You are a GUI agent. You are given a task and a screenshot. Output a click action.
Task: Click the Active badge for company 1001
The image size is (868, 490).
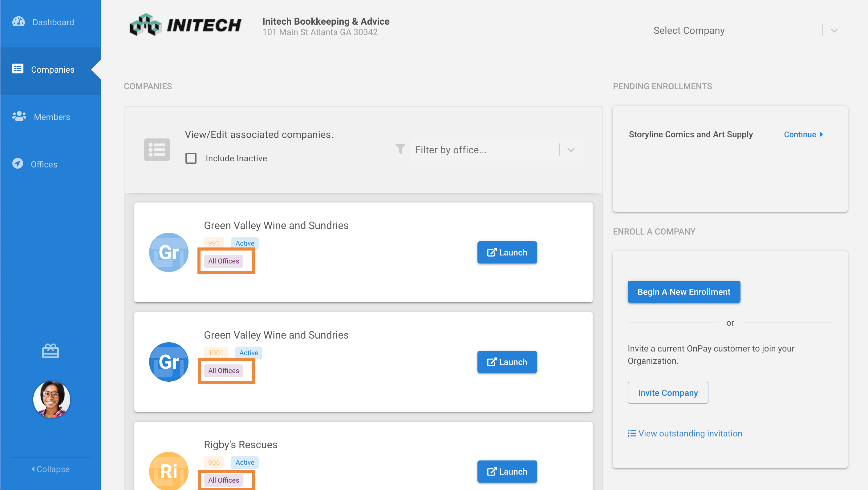point(249,353)
